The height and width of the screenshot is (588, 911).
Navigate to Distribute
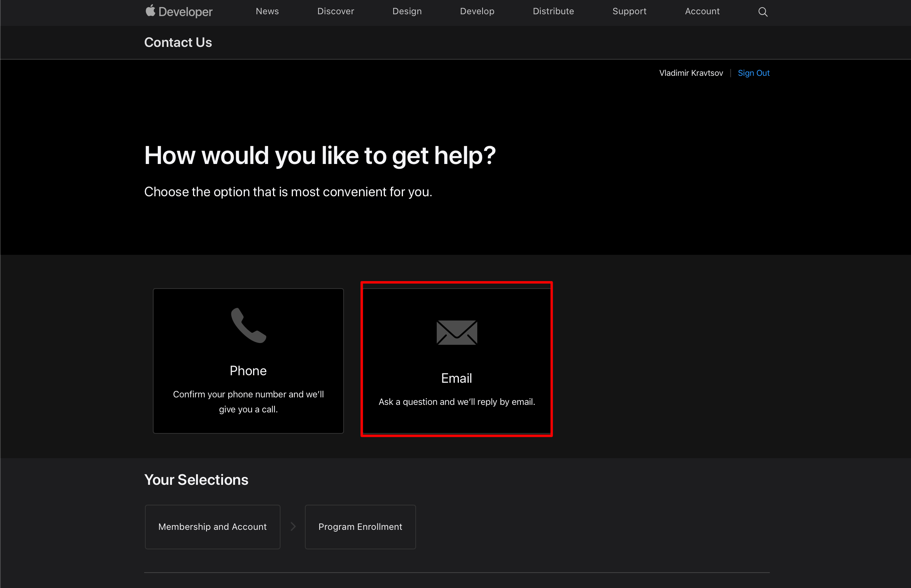point(554,12)
